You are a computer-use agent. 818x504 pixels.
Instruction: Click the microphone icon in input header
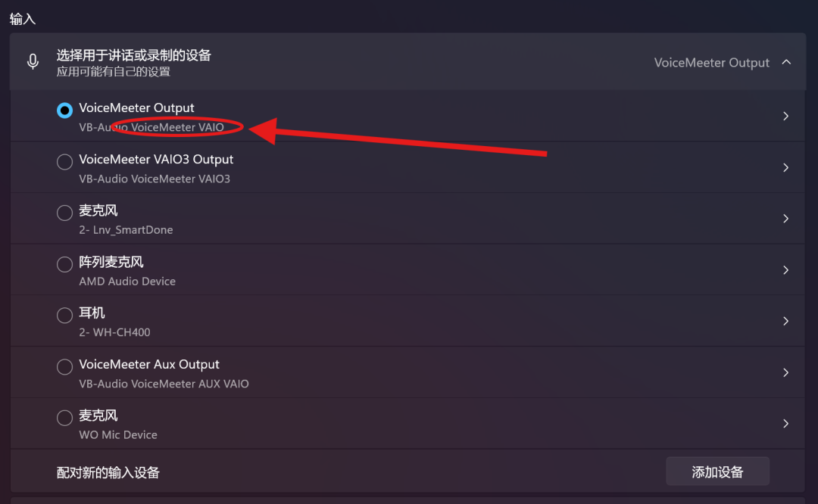pos(33,62)
